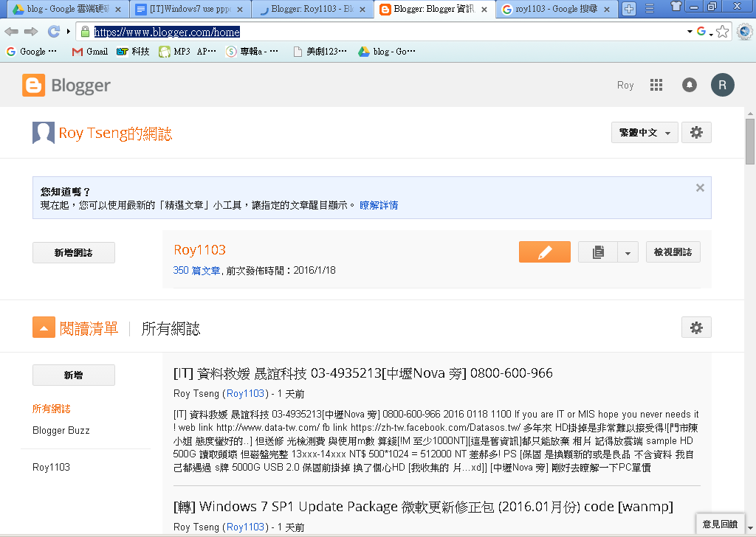
Task: Close the [IT]Windows7 use ppp tab
Action: pyautogui.click(x=240, y=9)
